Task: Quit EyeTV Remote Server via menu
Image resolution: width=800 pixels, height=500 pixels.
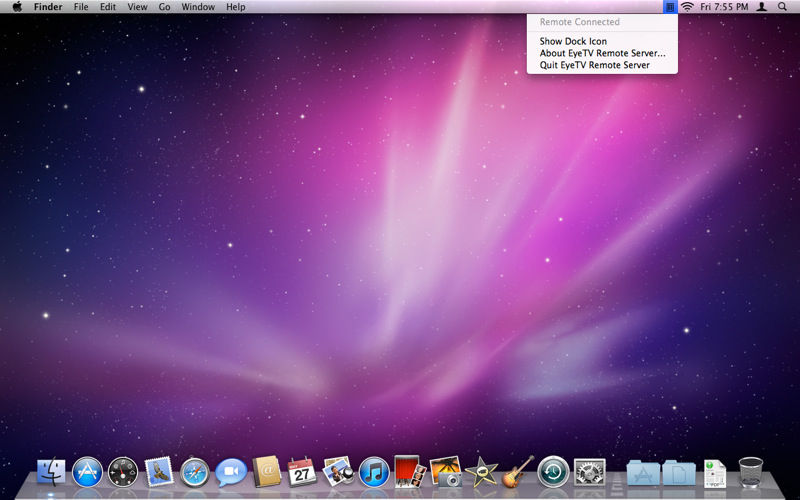Action: (594, 65)
